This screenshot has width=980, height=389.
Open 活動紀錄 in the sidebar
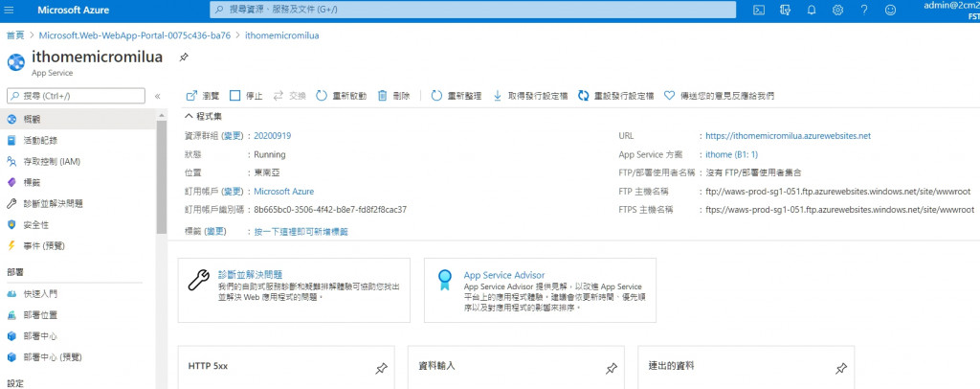78,140
